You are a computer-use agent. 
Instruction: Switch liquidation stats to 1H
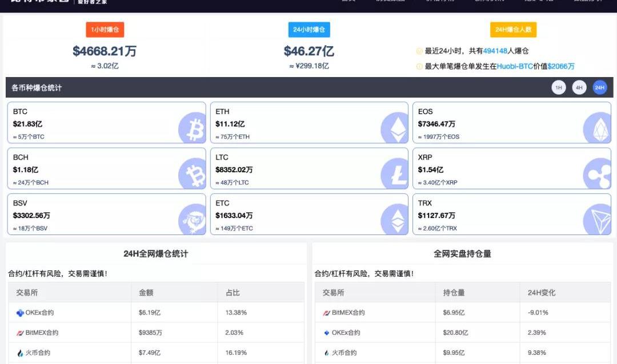click(558, 88)
